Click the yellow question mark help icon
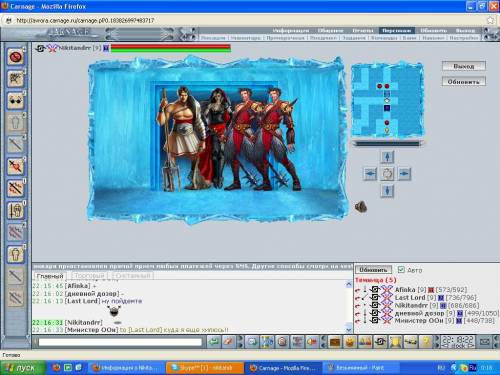 point(426,342)
